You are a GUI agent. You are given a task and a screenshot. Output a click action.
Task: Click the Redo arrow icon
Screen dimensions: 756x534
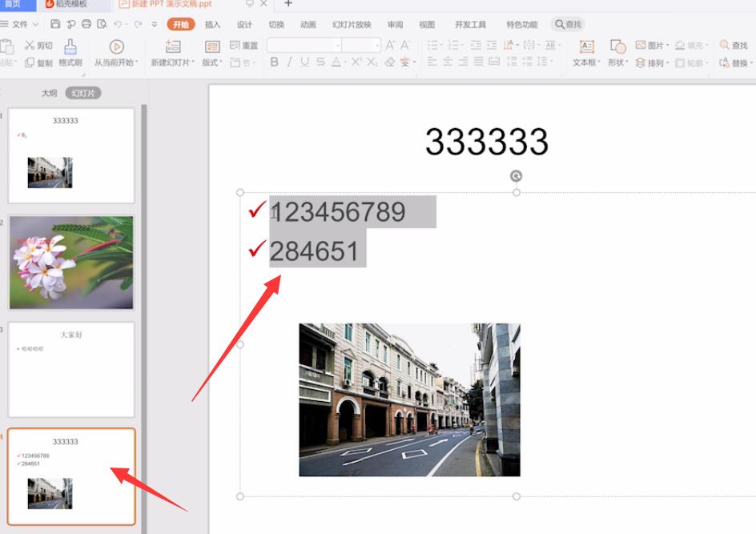tap(138, 24)
